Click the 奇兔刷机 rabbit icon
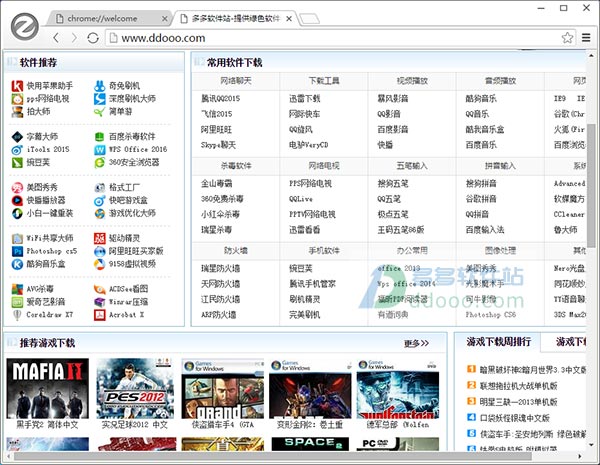Screen dimensions: 600x465 [99, 86]
